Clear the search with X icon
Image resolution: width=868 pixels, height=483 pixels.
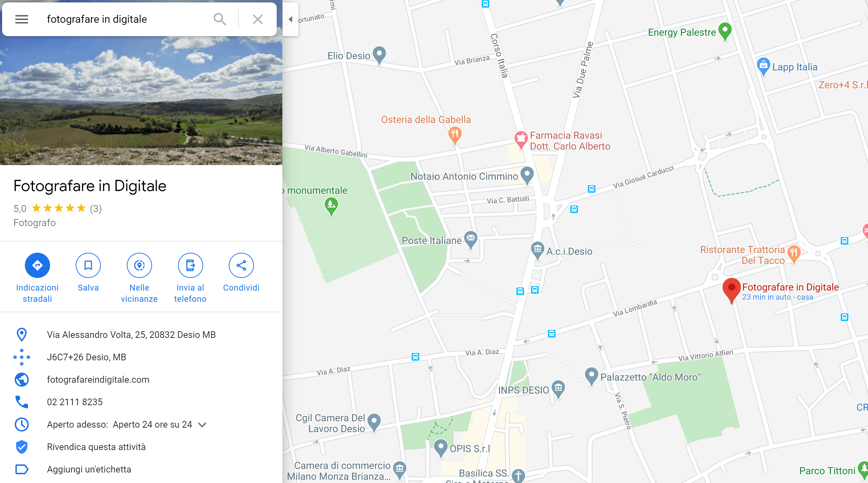(258, 19)
